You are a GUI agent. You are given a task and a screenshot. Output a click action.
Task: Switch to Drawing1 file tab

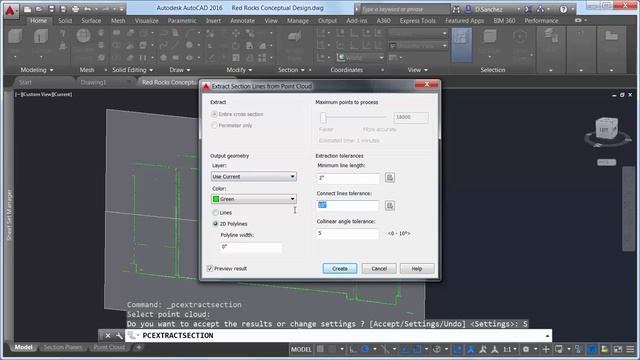93,82
